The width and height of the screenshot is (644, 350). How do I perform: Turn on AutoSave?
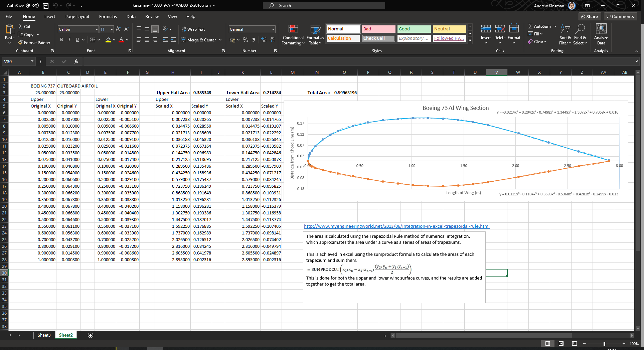coord(32,5)
